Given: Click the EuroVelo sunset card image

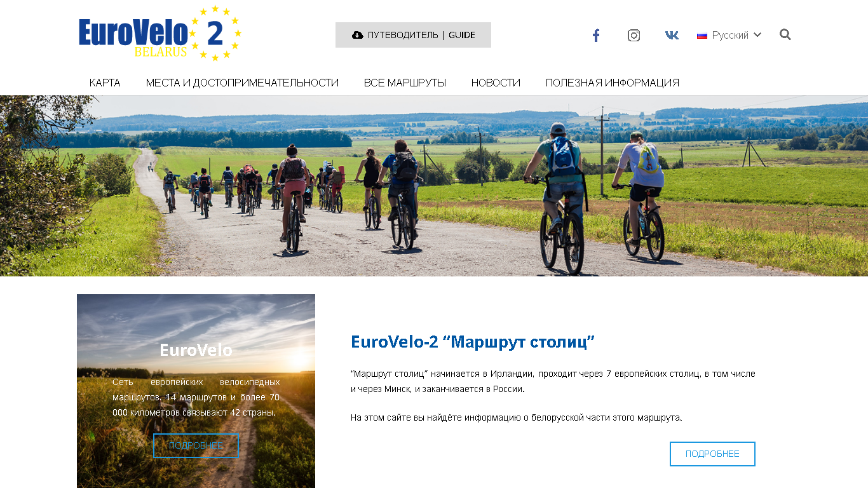Looking at the screenshot, I should point(196,391).
